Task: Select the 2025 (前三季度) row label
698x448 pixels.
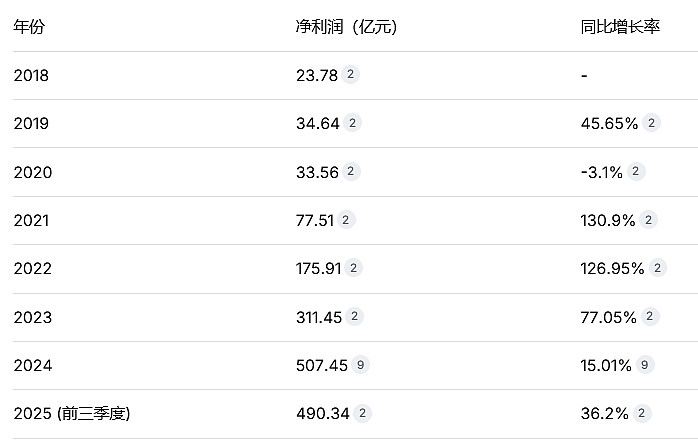Action: [x=73, y=413]
